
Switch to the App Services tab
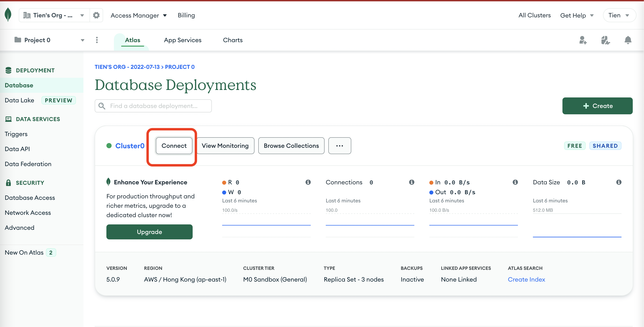click(x=183, y=40)
